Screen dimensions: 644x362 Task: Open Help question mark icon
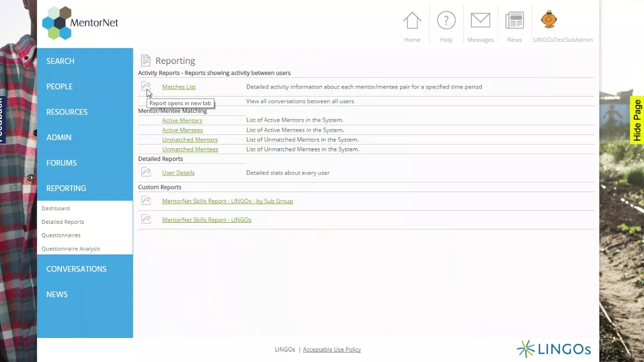pos(446,21)
